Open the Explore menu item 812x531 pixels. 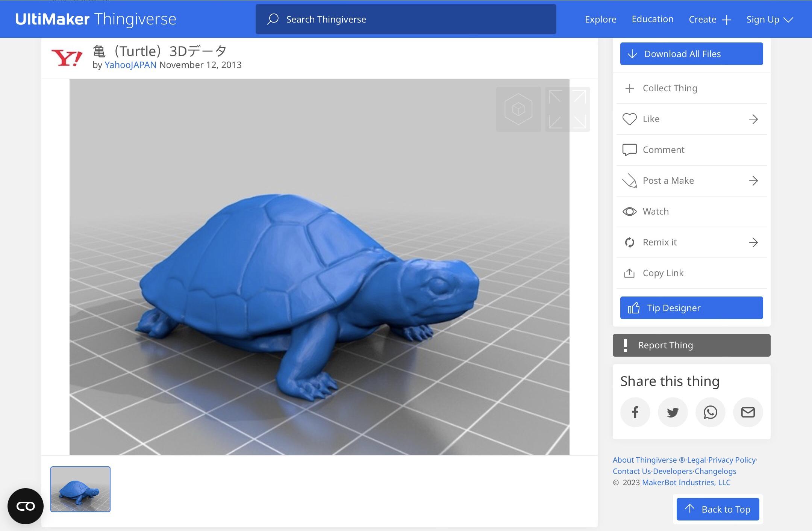click(x=600, y=20)
